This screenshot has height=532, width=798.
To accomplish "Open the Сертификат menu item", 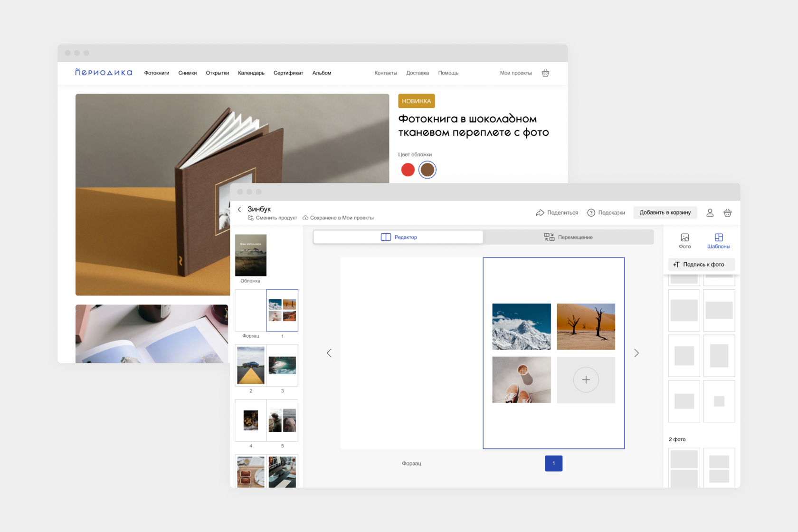I will (288, 73).
